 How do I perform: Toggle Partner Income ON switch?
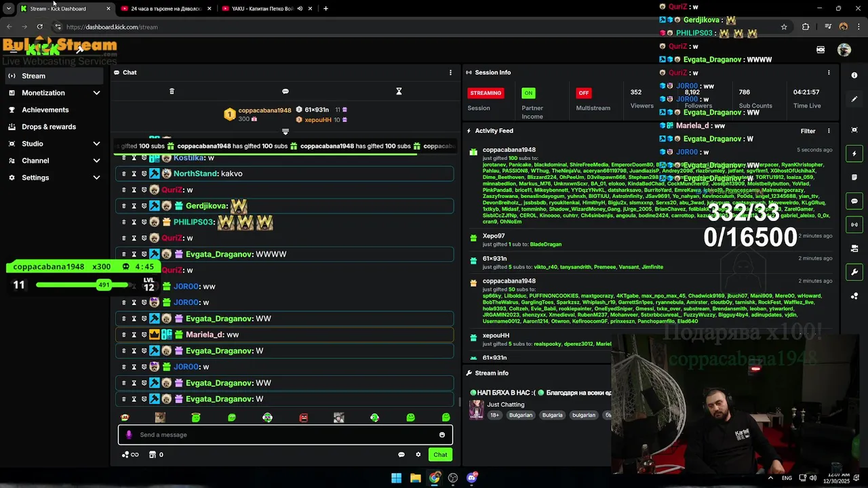point(528,93)
